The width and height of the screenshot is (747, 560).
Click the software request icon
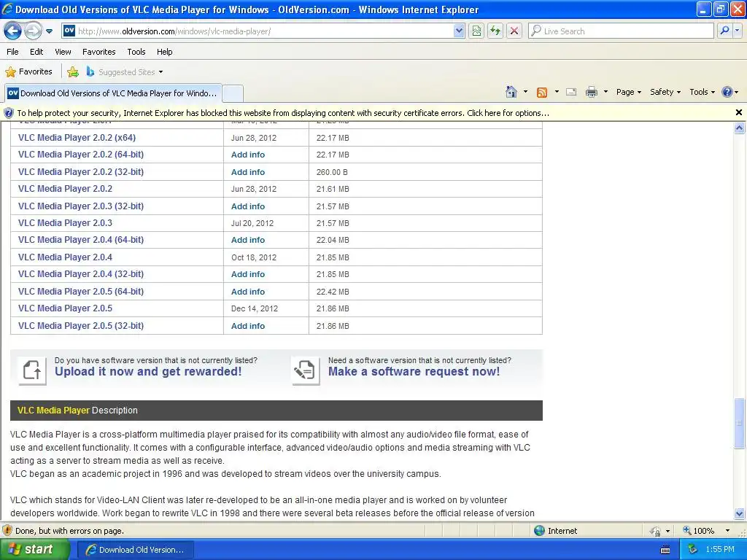[306, 370]
